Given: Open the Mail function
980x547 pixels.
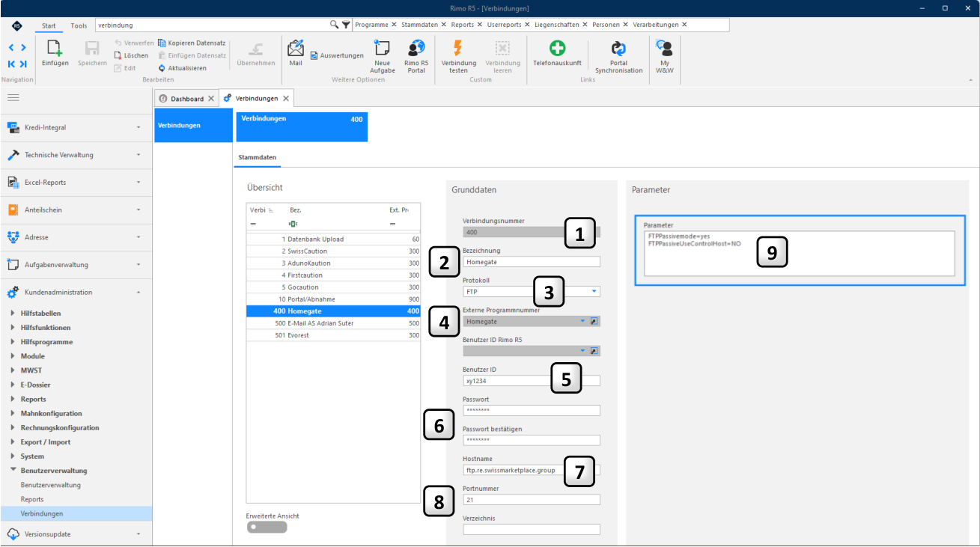Looking at the screenshot, I should (x=296, y=52).
